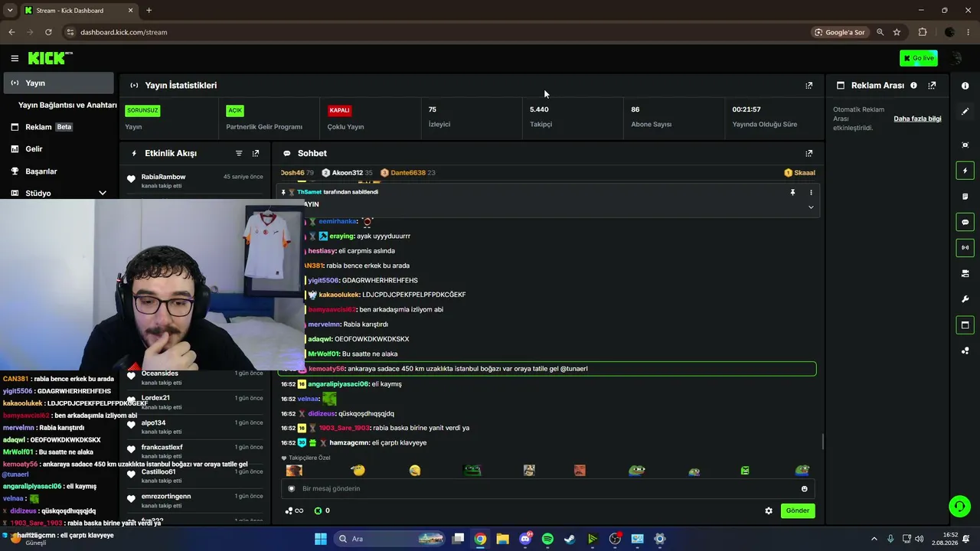This screenshot has width=980, height=551.
Task: Click the Google'a Sor button in address bar
Action: 840,32
